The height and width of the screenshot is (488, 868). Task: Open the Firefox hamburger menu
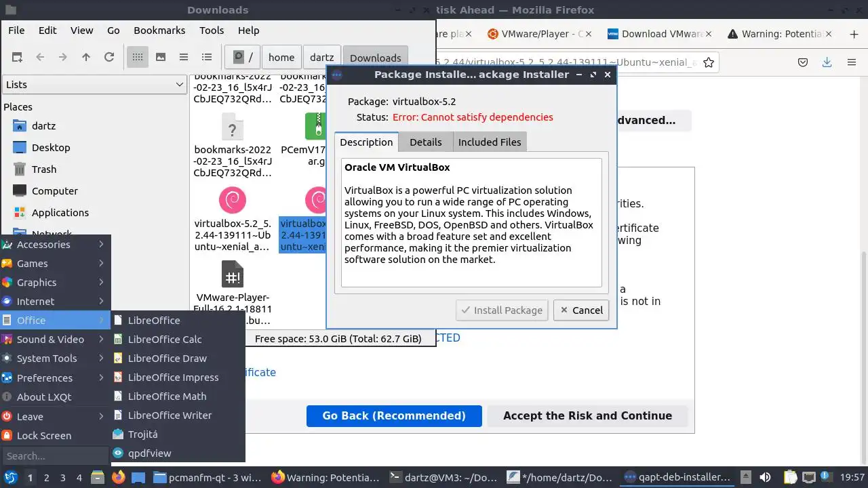(x=851, y=62)
